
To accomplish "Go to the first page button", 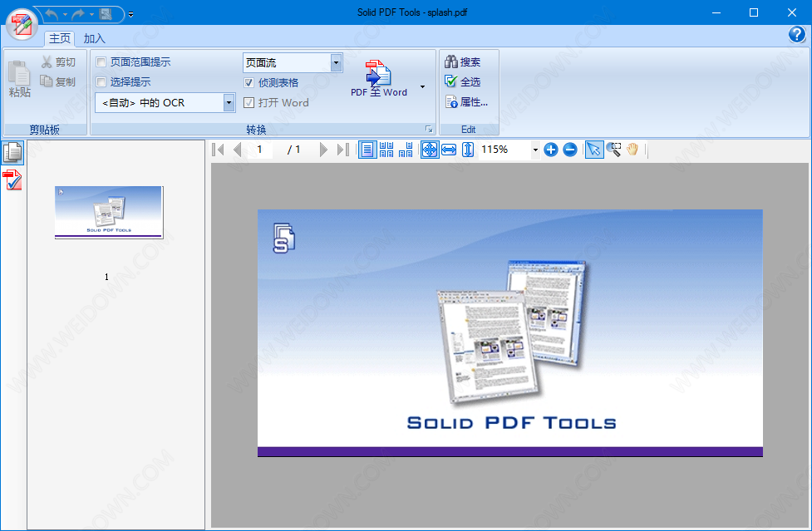I will coord(218,150).
